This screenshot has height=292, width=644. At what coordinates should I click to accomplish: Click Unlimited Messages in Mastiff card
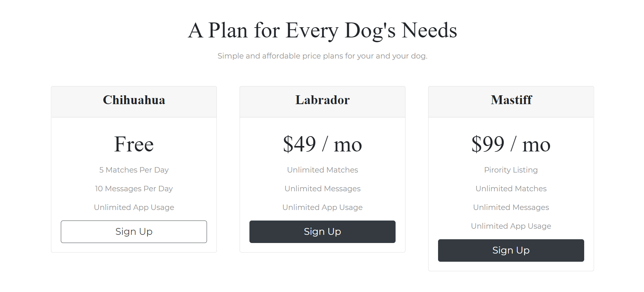click(x=511, y=207)
